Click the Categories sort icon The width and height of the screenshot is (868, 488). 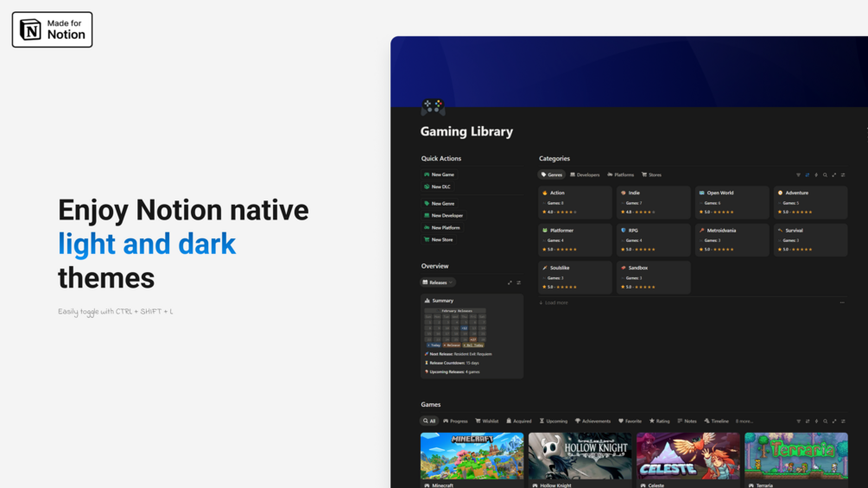coord(807,174)
